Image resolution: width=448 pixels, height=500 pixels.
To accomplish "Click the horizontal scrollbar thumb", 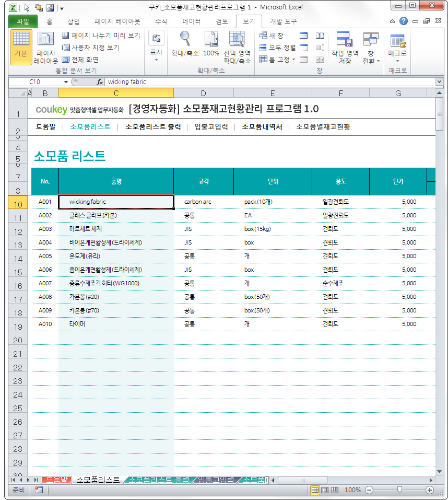I will pyautogui.click(x=302, y=480).
